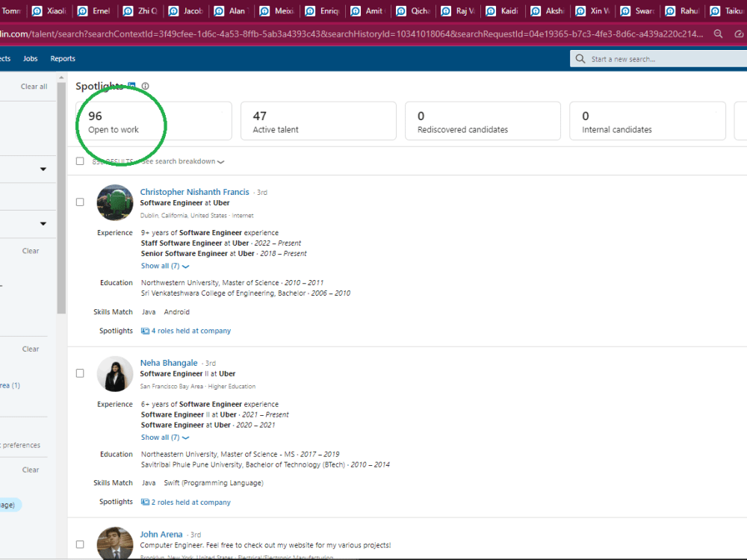Switch to the Alan browser tab
Image resolution: width=747 pixels, height=560 pixels.
point(232,10)
